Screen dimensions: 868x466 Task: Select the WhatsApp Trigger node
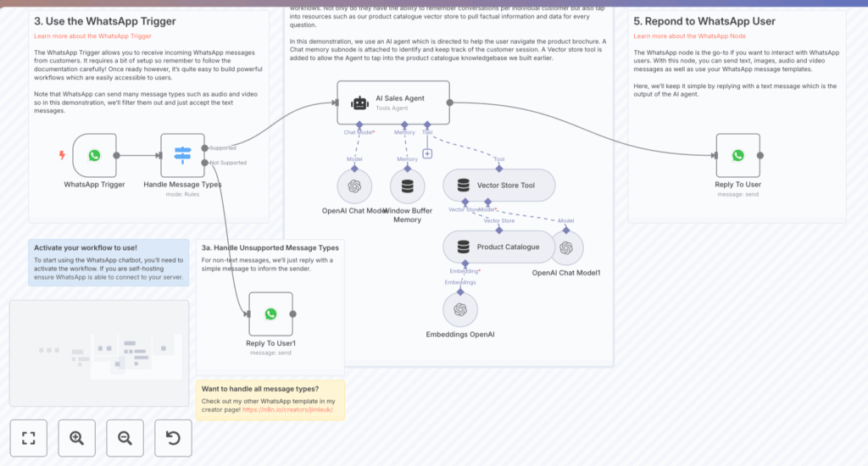(94, 156)
